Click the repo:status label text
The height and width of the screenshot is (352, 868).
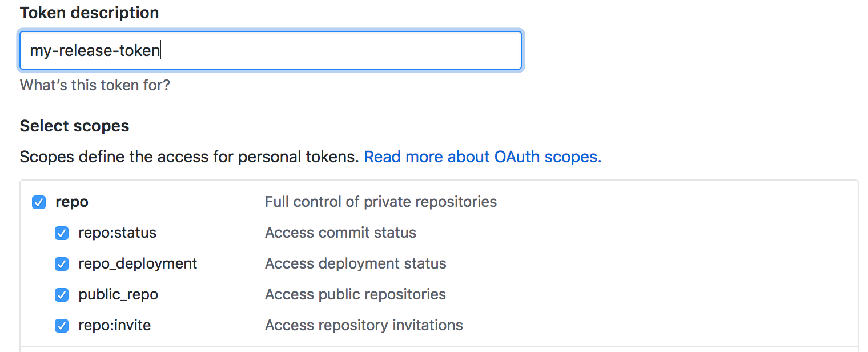[117, 233]
